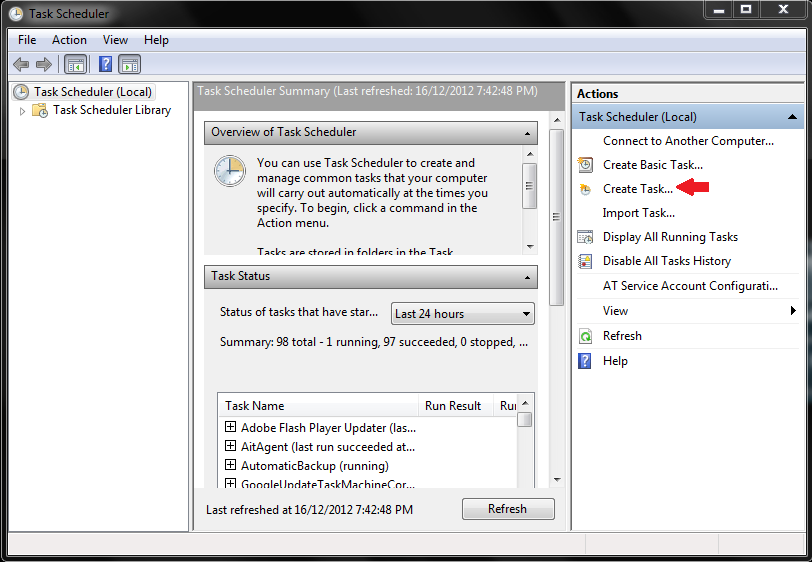Screen dimensions: 812x562
Task: Click the Task Scheduler title bar clock icon
Action: 16,13
